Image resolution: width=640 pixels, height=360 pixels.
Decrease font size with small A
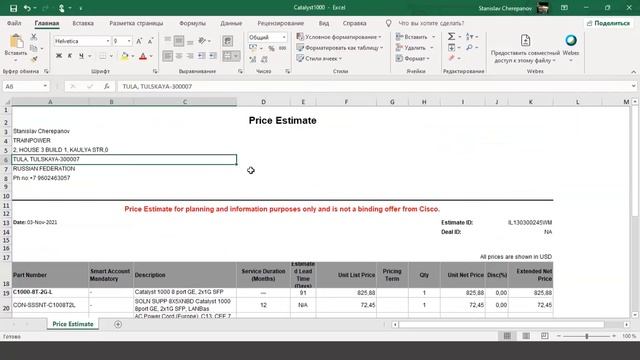tap(150, 41)
